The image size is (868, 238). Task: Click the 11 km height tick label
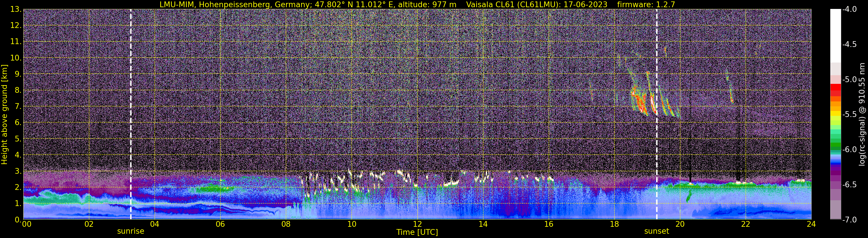[x=16, y=41]
